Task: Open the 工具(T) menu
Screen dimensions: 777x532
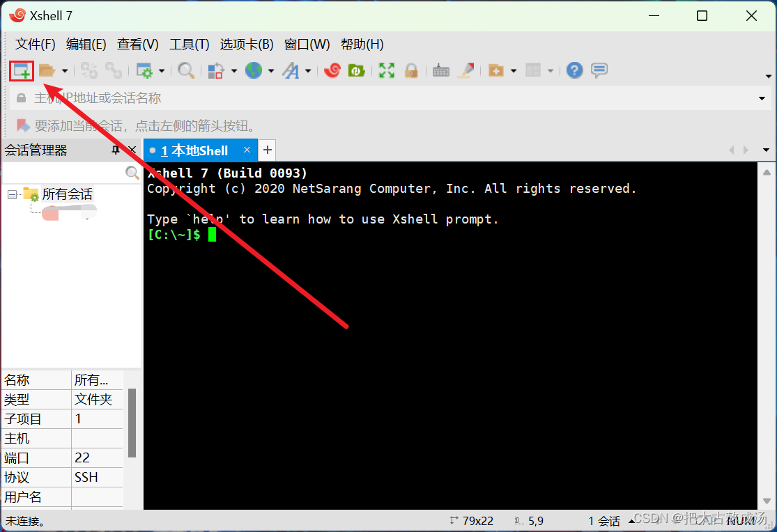Action: coord(190,45)
